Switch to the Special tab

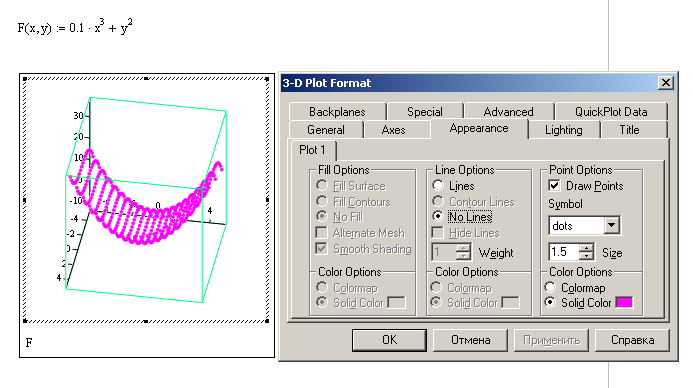tap(425, 112)
